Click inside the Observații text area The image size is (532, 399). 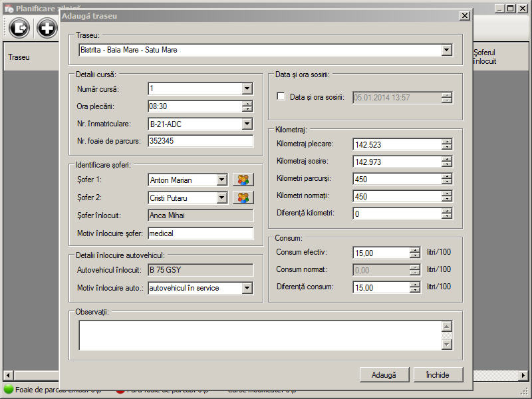tap(261, 335)
